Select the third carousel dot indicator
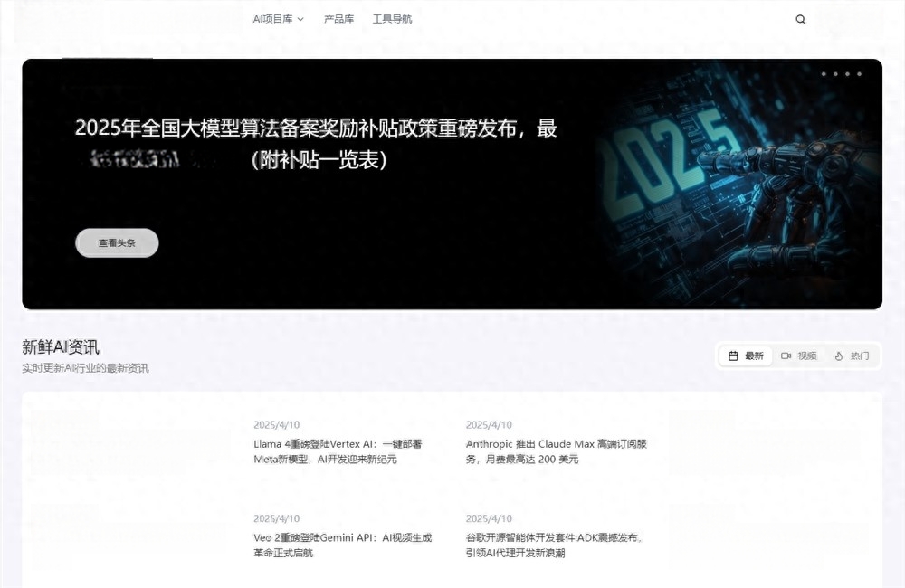Screen dimensions: 905x588 [x=847, y=74]
